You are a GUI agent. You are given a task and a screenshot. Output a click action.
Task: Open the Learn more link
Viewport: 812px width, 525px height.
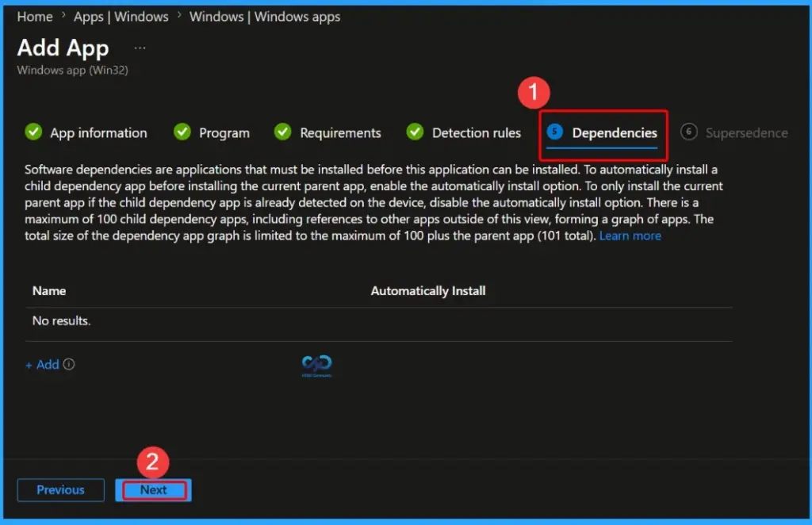[x=630, y=236]
